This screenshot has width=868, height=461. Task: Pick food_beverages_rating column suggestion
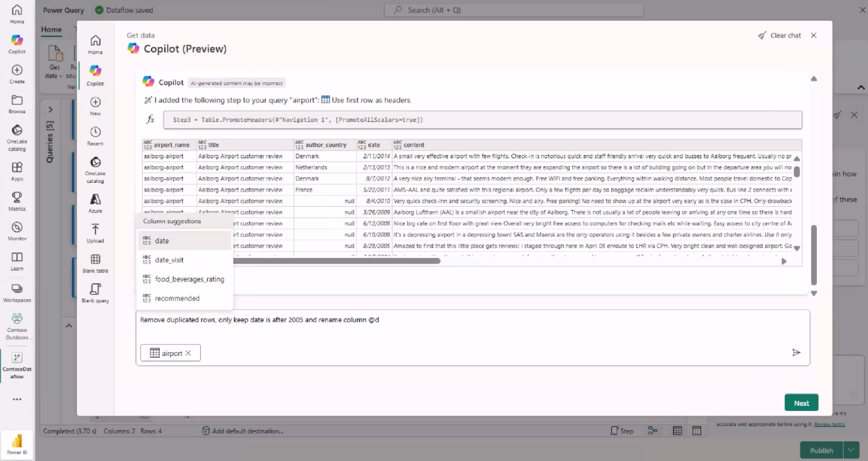(x=189, y=279)
